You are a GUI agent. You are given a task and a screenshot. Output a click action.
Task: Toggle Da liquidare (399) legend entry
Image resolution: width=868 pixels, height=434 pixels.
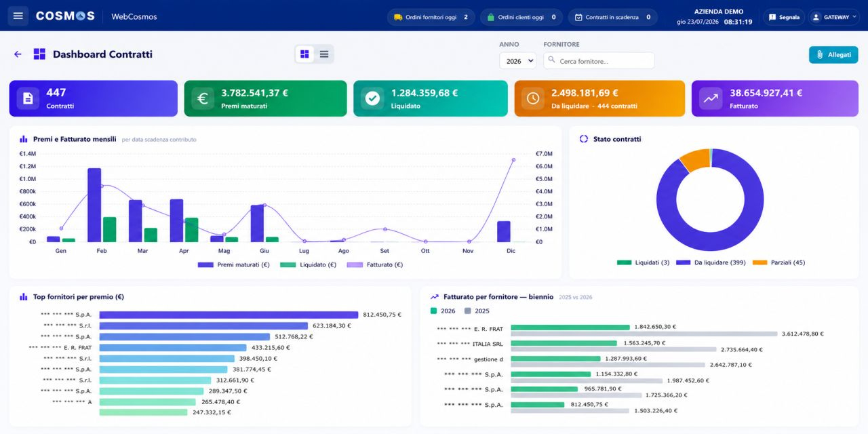click(x=709, y=262)
